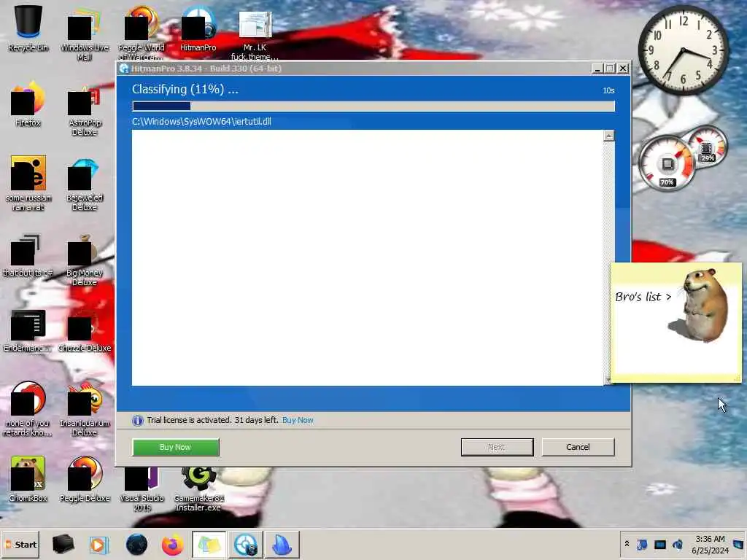Image resolution: width=747 pixels, height=560 pixels.
Task: Click the HitmanPro title bar icon
Action: click(124, 68)
